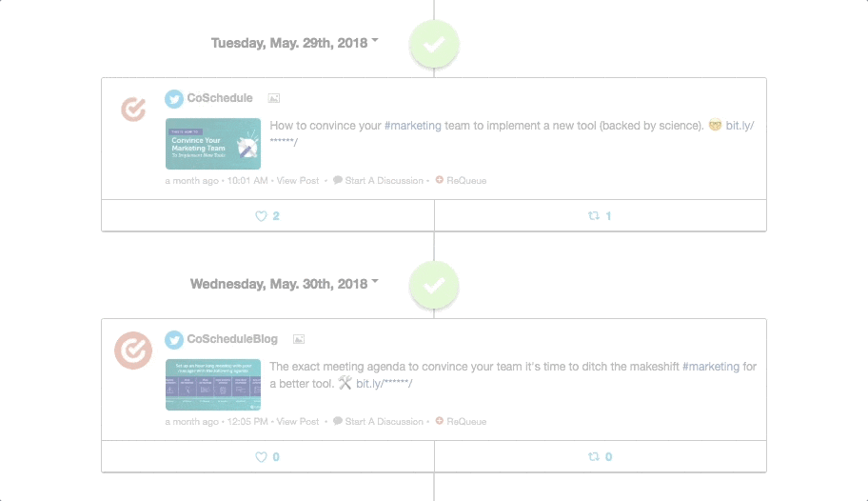Expand the Wednesday, May. 30th, 2018 dropdown arrow
Image resolution: width=868 pixels, height=501 pixels.
click(x=375, y=281)
